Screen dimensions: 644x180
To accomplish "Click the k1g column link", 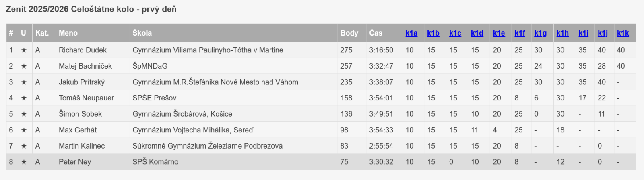I will (540, 33).
